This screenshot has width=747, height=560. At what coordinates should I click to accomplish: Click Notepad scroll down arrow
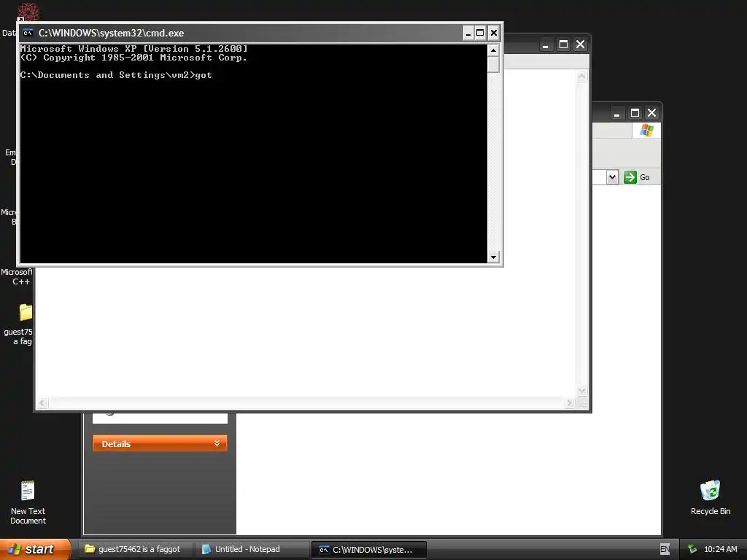581,391
